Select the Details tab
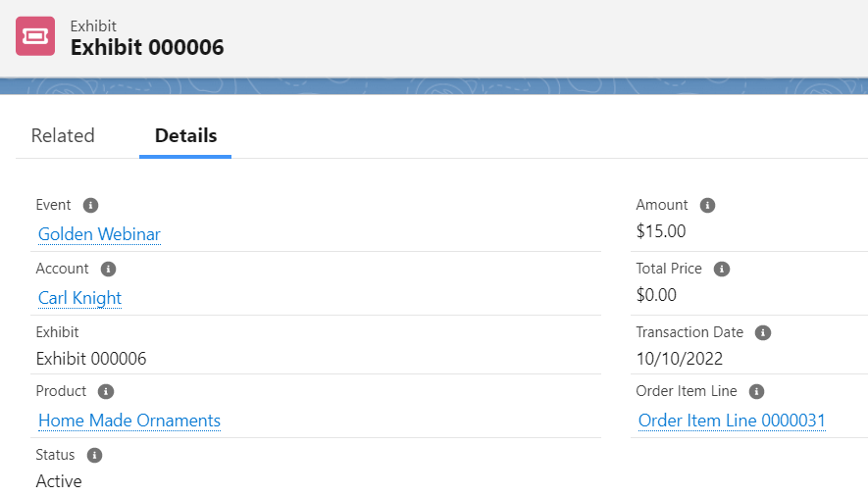 click(185, 135)
